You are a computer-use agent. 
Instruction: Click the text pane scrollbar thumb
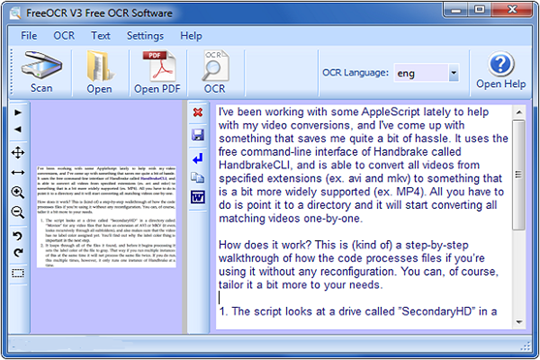coord(518,175)
